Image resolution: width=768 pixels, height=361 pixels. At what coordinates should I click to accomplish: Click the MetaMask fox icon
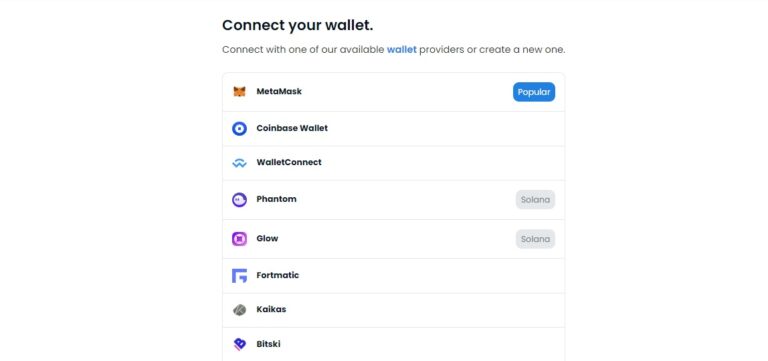point(239,92)
